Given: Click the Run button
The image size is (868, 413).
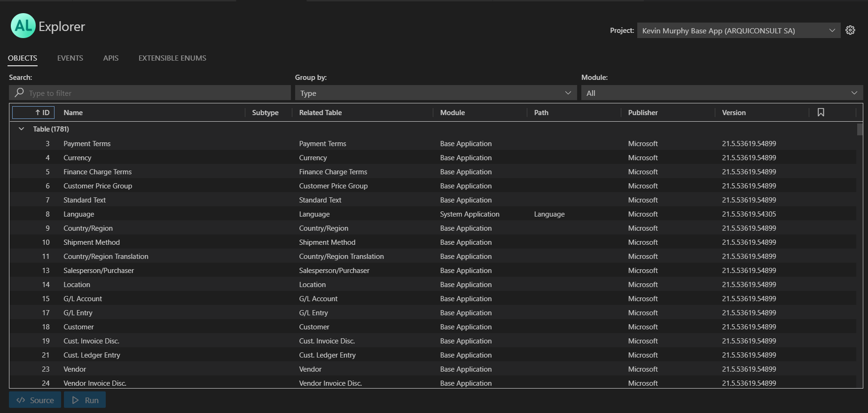Looking at the screenshot, I should click(85, 400).
